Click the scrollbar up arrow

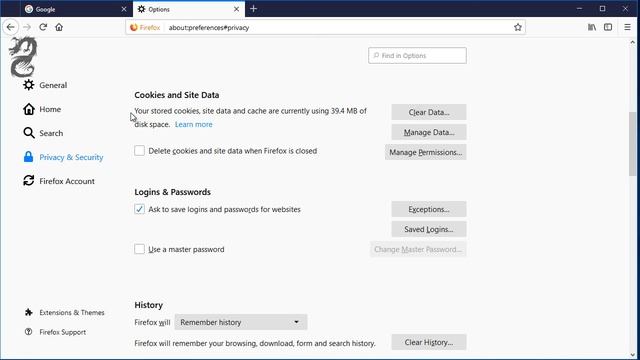pos(632,42)
